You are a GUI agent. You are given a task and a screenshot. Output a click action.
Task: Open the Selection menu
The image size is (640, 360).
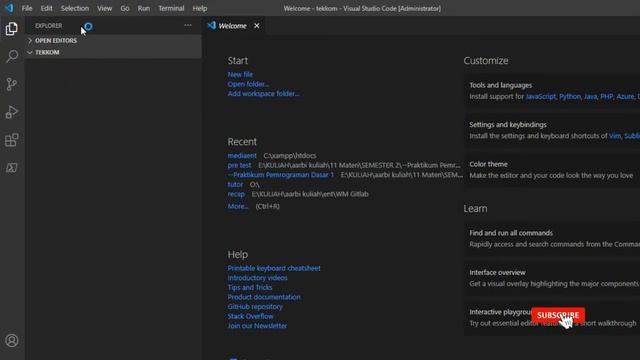pyautogui.click(x=75, y=8)
